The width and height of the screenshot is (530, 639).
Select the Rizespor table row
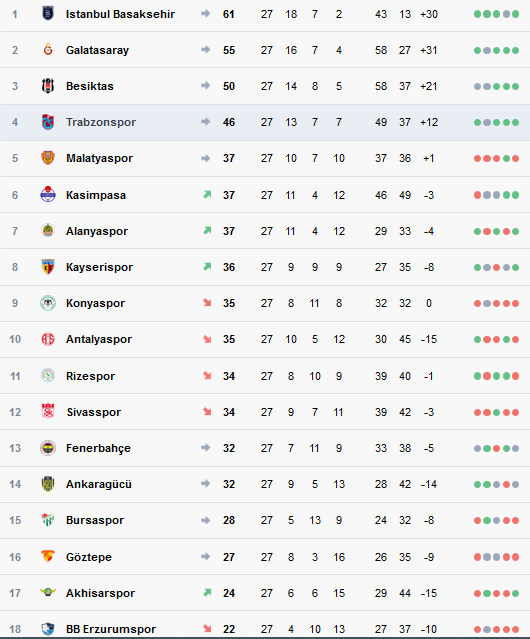point(265,376)
